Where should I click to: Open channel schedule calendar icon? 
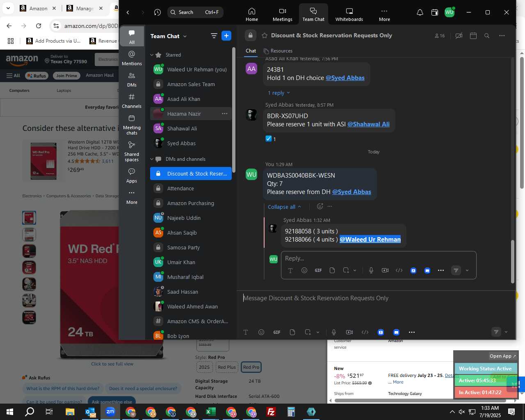(x=473, y=36)
